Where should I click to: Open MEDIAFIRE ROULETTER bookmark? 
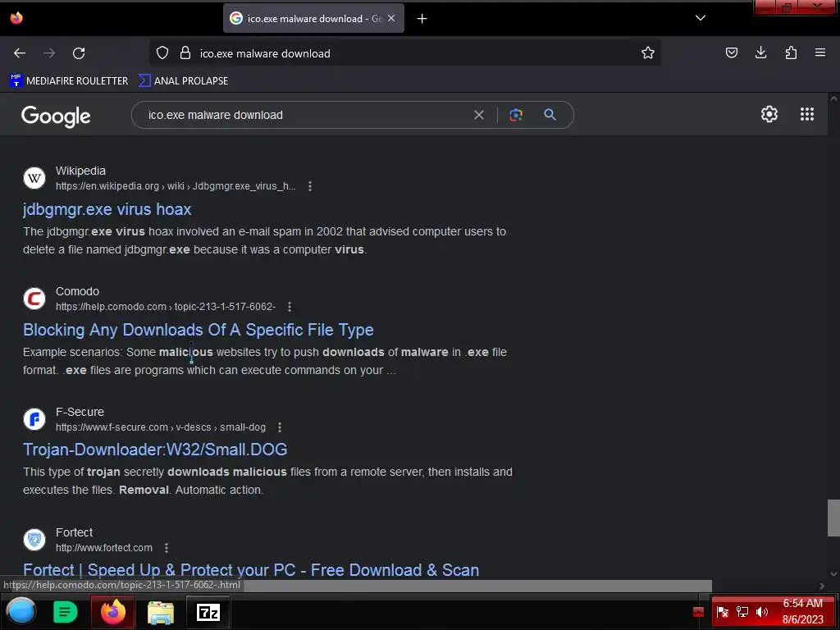(x=69, y=81)
